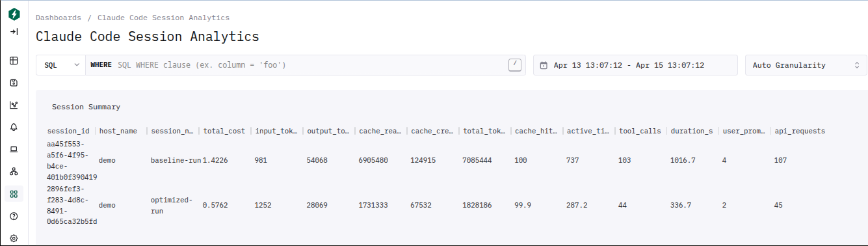Screen dimensions: 868x246
Task: Click total cost value 0.5762
Action: [x=216, y=205]
